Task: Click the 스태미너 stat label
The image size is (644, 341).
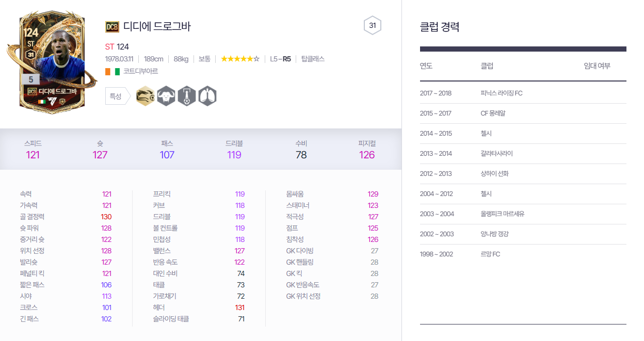Action: (x=298, y=205)
